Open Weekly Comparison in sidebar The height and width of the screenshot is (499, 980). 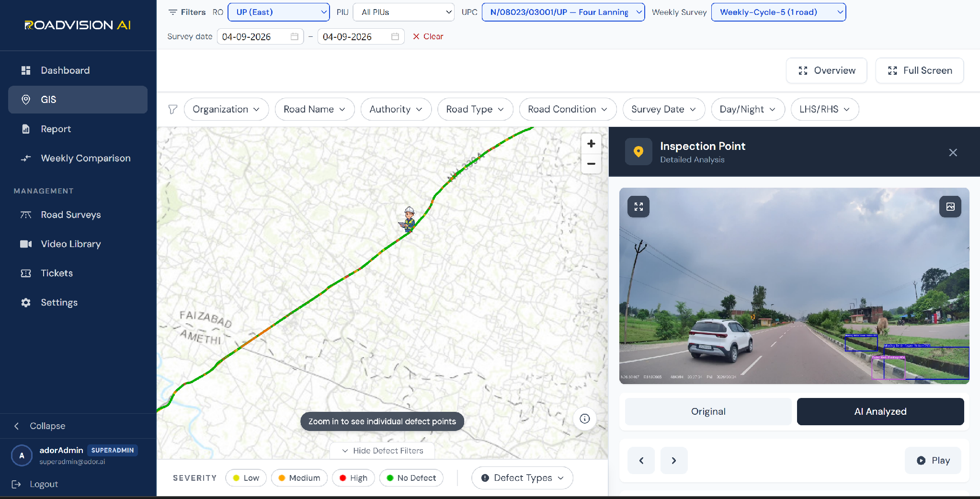click(x=78, y=158)
